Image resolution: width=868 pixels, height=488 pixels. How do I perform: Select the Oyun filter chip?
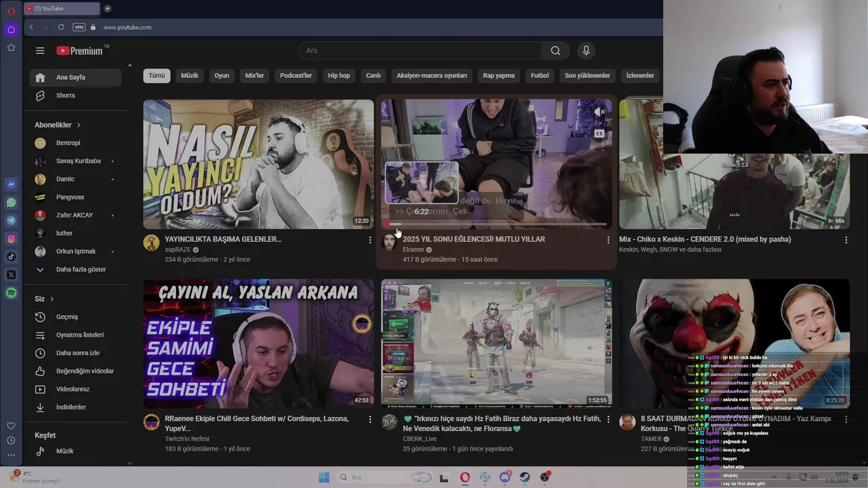point(222,76)
